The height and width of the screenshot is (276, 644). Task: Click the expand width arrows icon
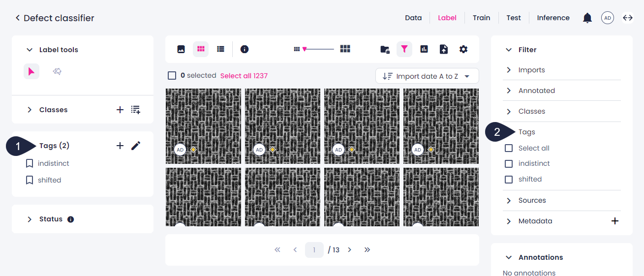click(x=628, y=18)
